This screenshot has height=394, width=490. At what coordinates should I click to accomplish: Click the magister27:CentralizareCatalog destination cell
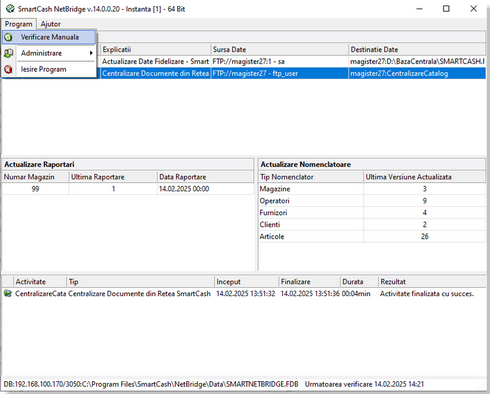(417, 73)
